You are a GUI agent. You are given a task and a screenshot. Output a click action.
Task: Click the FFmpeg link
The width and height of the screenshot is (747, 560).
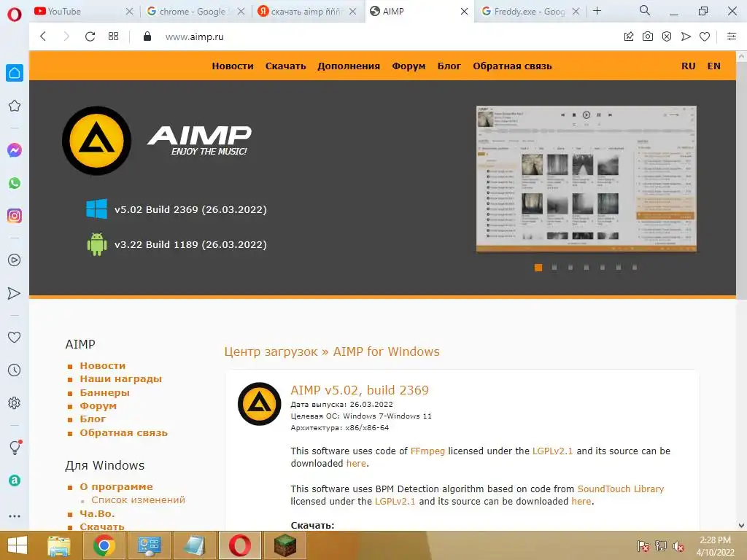(x=427, y=451)
